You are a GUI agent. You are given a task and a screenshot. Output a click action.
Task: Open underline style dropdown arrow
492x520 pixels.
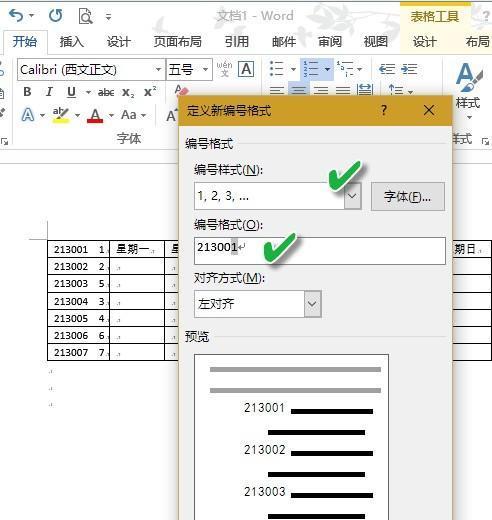(88, 92)
